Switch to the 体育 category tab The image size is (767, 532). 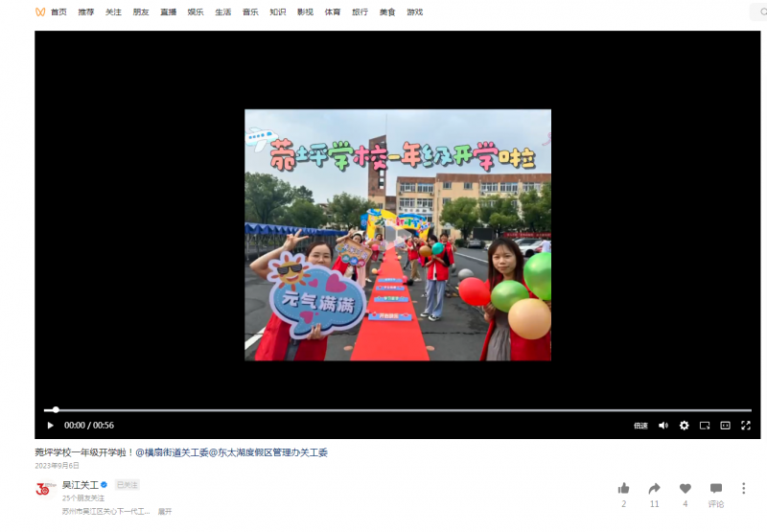pyautogui.click(x=333, y=12)
